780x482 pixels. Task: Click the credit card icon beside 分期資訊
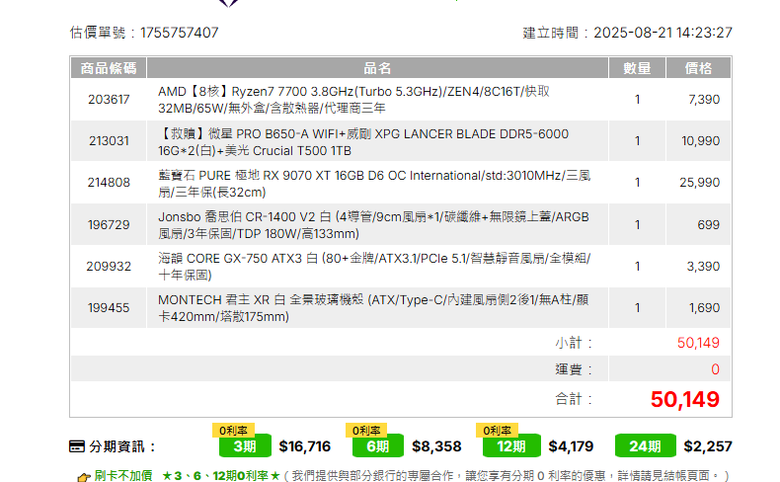(77, 446)
